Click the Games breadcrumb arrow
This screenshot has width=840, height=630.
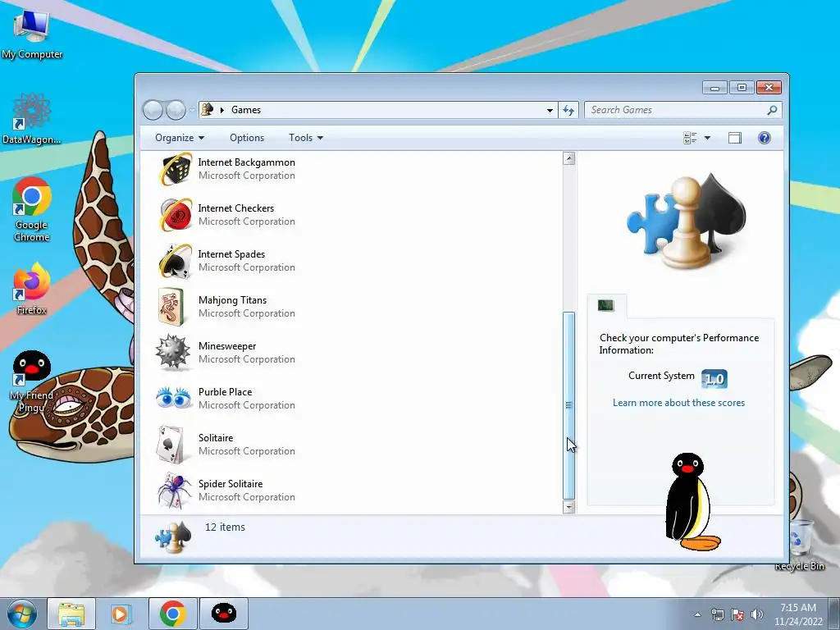(x=221, y=110)
